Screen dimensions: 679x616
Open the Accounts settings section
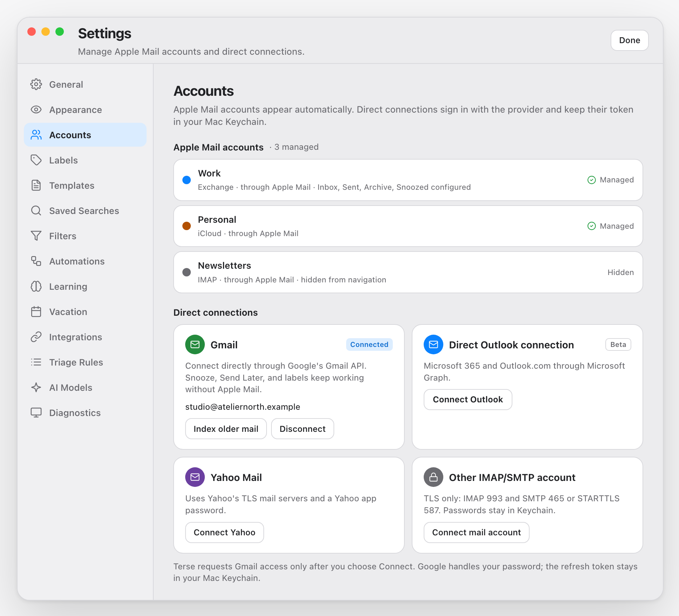click(85, 135)
